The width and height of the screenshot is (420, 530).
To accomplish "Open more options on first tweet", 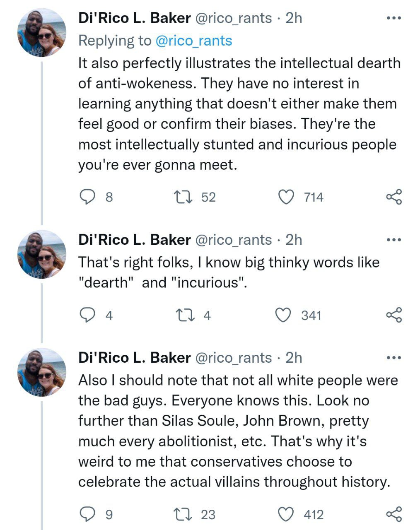I will coord(393,18).
